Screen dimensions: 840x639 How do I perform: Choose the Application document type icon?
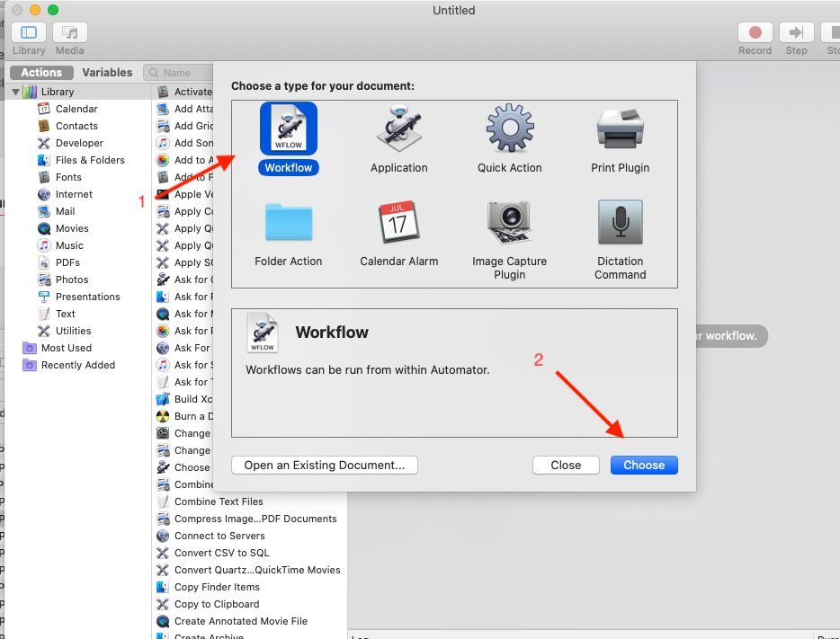pos(398,129)
